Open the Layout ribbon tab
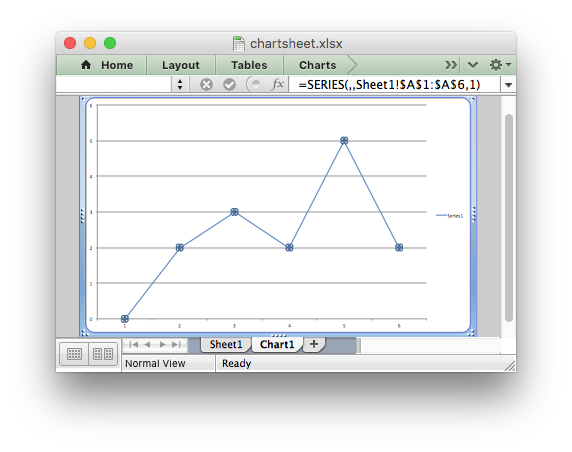Image resolution: width=572 pixels, height=452 pixels. 181,65
